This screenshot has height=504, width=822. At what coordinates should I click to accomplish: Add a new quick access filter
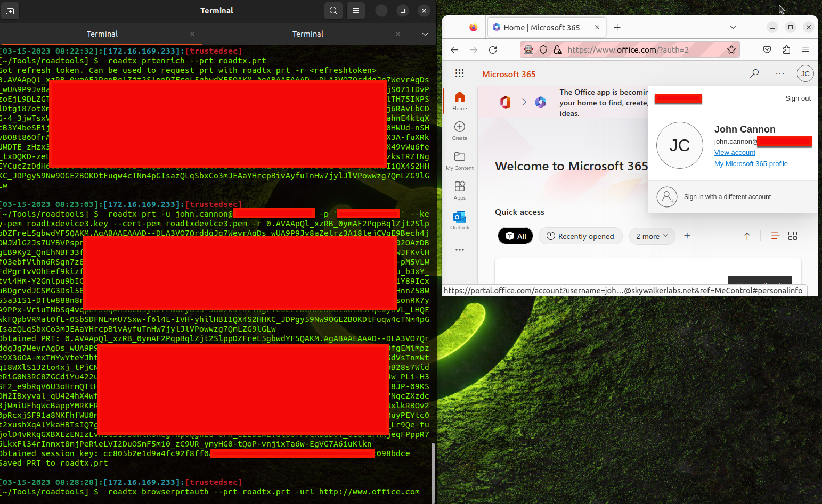(687, 236)
